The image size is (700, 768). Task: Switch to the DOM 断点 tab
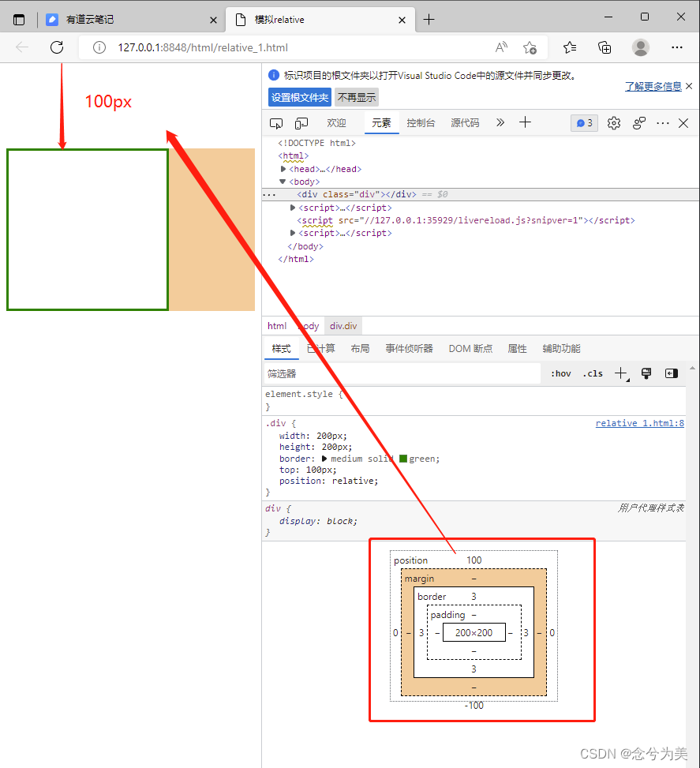coord(470,349)
